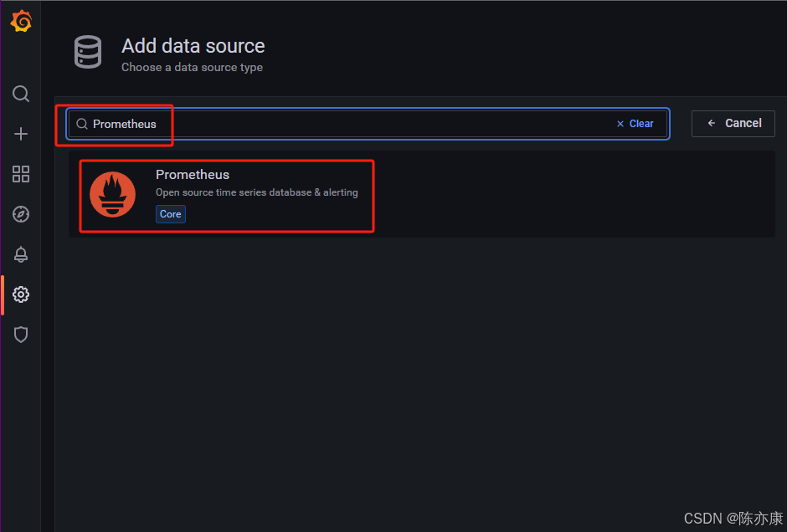
Task: Open the Create plus icon in sidebar
Action: click(x=21, y=134)
